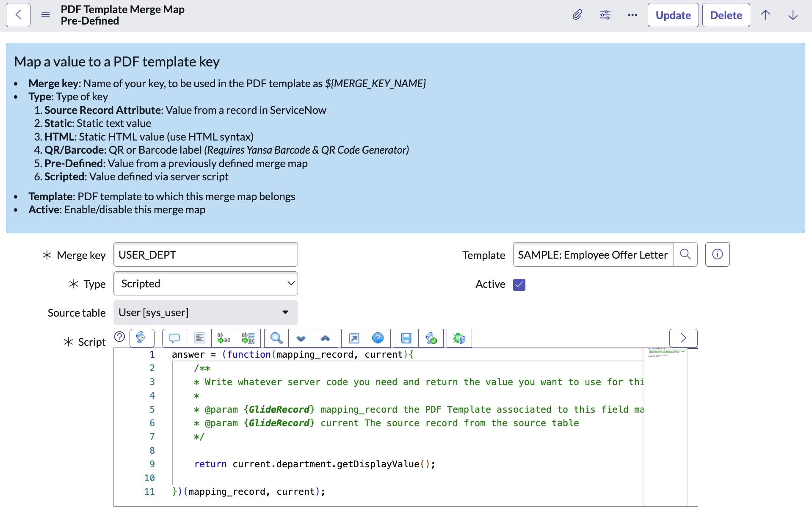This screenshot has width=812, height=513.
Task: Toggle comment on the script toolbar
Action: tap(174, 338)
